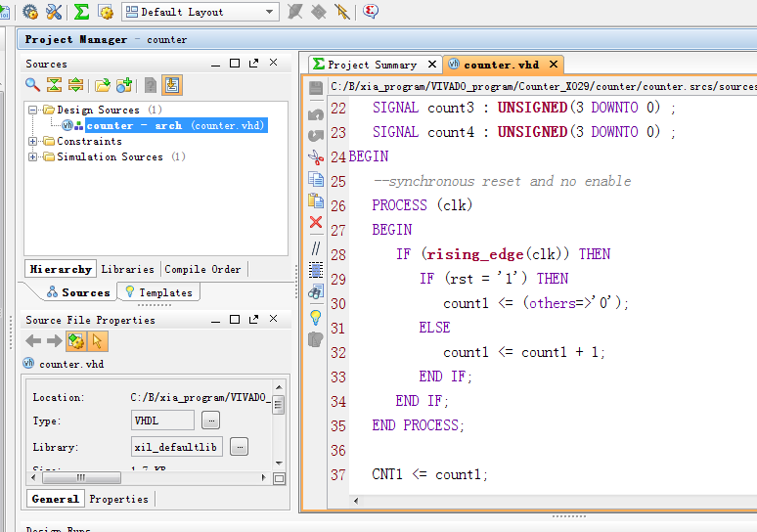Click the grayed help document icon in Sources toolbar
This screenshot has height=532, width=757.
151,85
